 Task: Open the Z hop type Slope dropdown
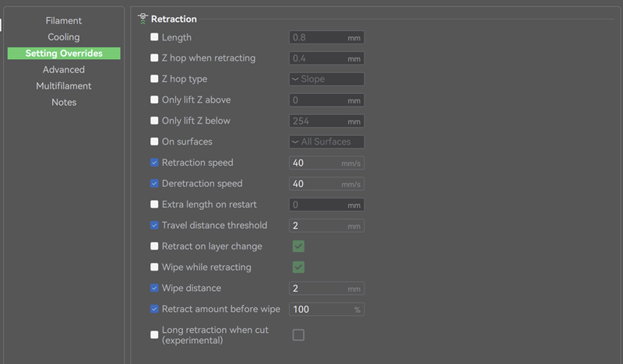[x=326, y=79]
